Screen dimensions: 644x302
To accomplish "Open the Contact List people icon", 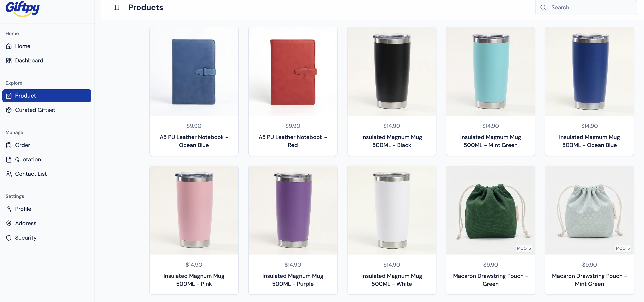I will 9,174.
